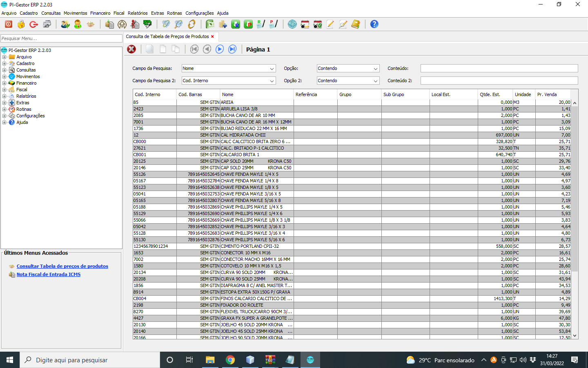Open Google Chrome from the taskbar
The height and width of the screenshot is (368, 588).
click(x=230, y=360)
